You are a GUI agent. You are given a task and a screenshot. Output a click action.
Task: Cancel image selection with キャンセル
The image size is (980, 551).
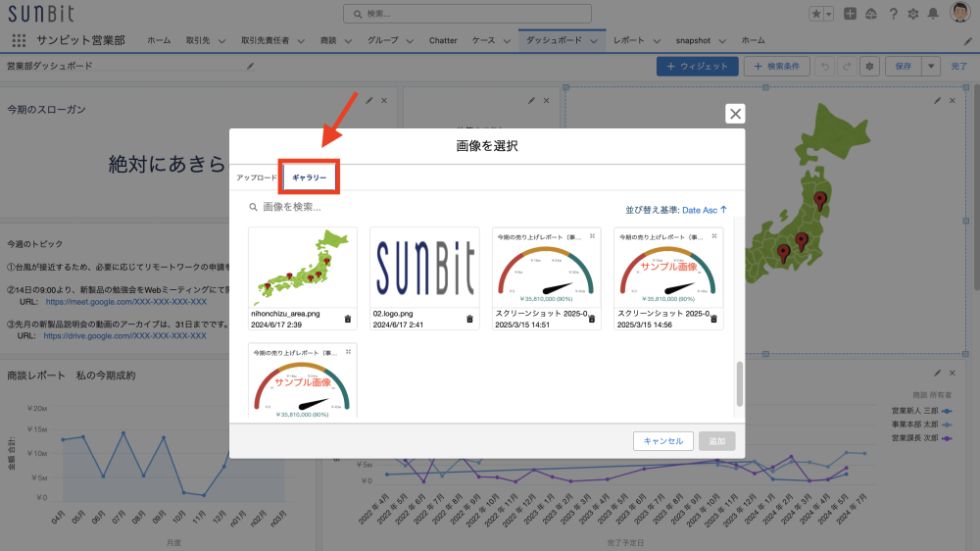click(663, 441)
